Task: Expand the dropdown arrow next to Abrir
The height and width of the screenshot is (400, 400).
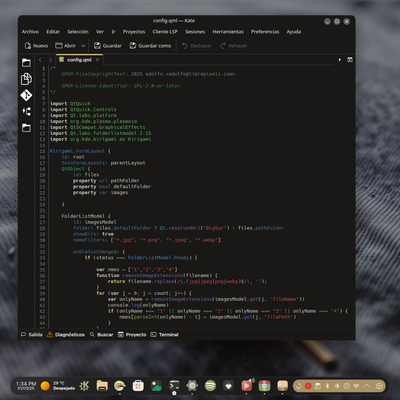Action: click(83, 46)
